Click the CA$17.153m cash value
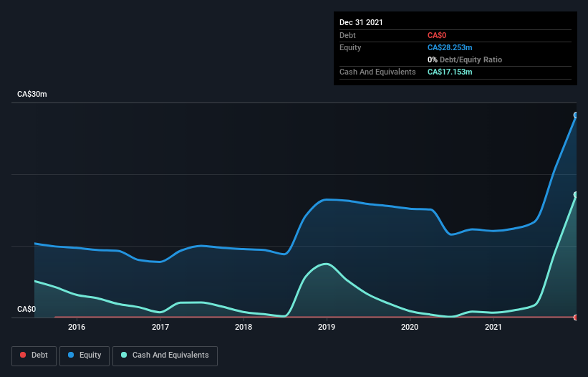 click(450, 72)
